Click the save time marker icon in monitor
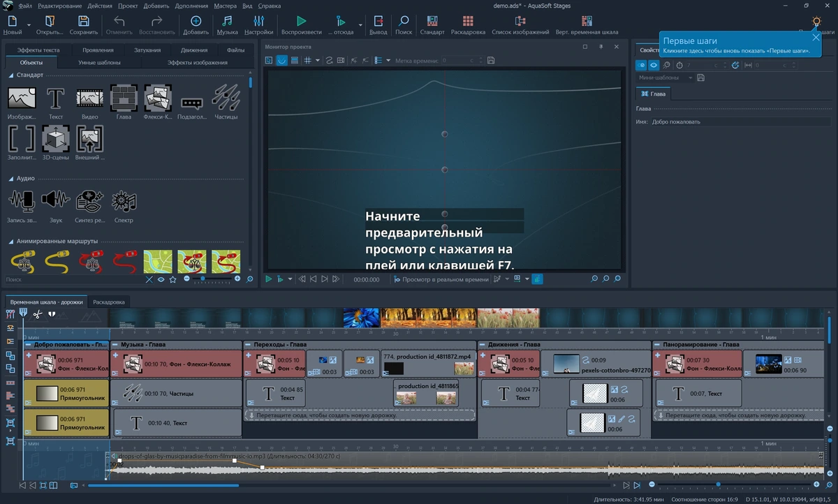This screenshot has height=504, width=838. [491, 61]
